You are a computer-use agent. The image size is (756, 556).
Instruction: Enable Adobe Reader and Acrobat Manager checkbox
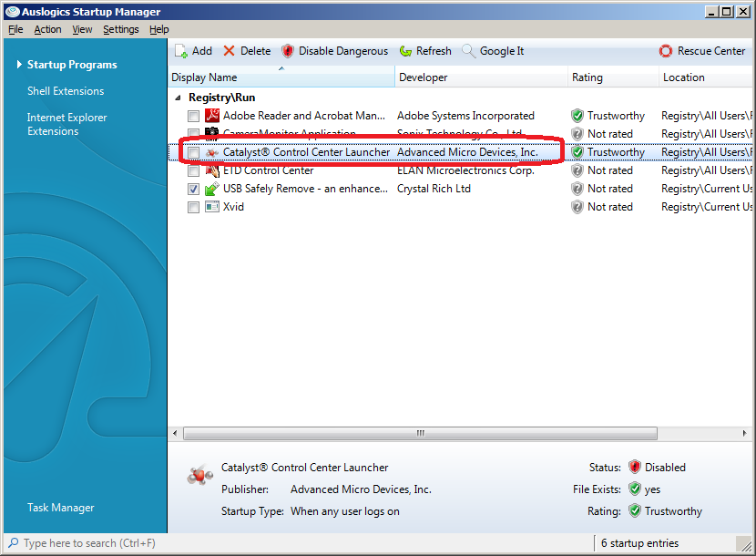point(193,116)
